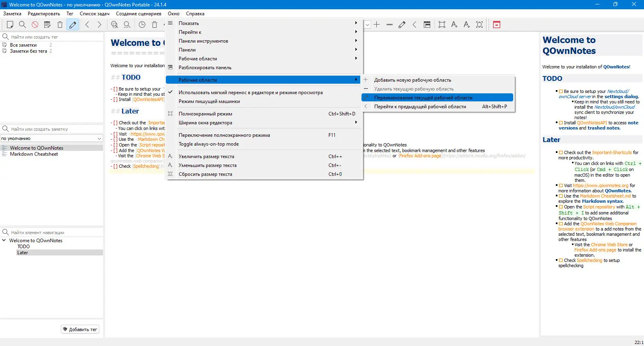Expand the 'Панели' submenu
The height and width of the screenshot is (346, 644).
pyautogui.click(x=264, y=50)
